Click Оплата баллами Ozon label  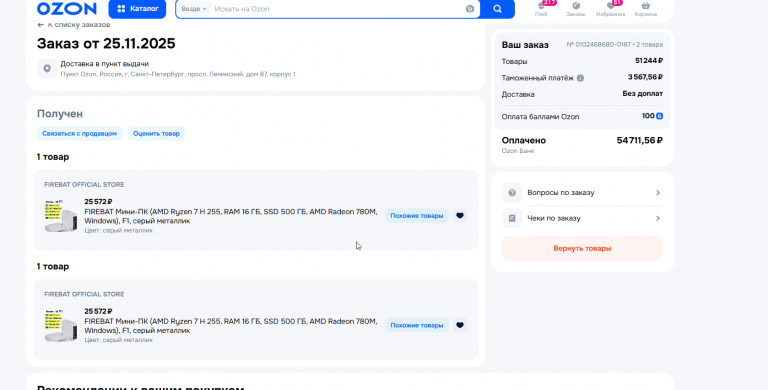coord(540,117)
